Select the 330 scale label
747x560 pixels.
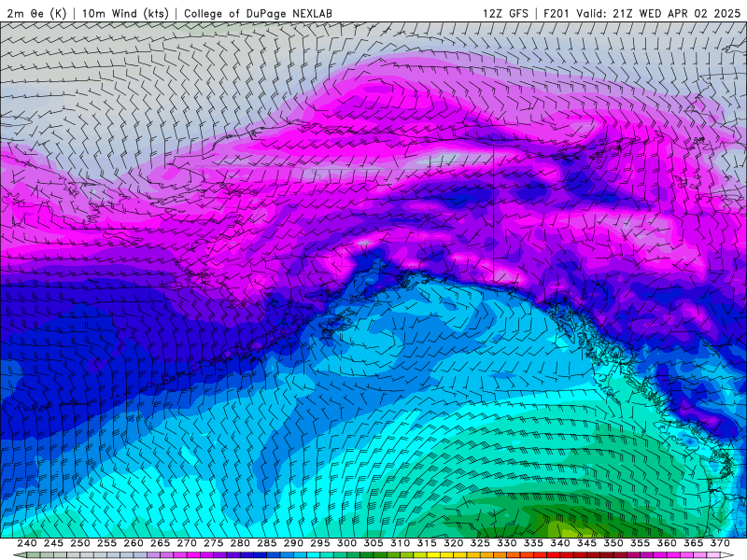(507, 543)
